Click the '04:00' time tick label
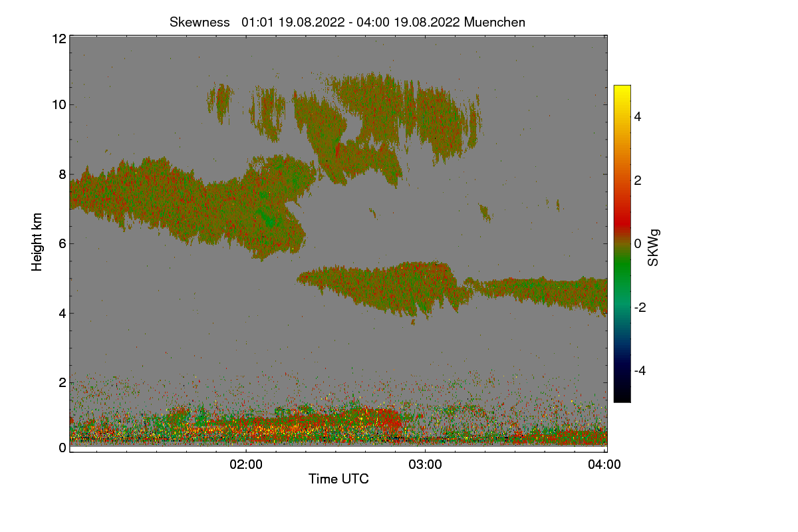Screen dimensions: 798x532 604,465
